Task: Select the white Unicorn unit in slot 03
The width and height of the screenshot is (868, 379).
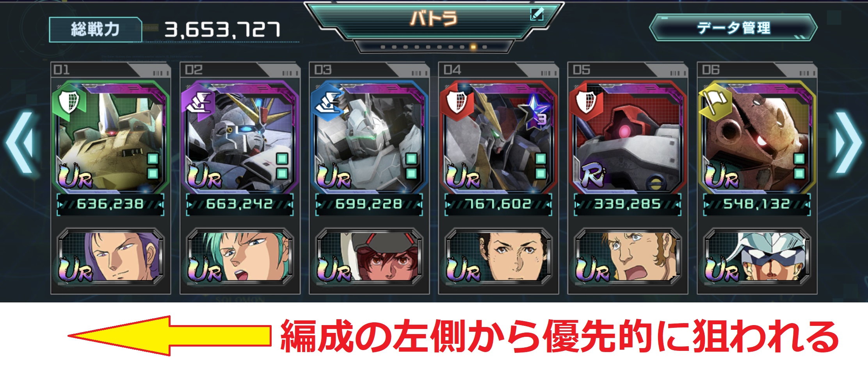Action: 369,137
